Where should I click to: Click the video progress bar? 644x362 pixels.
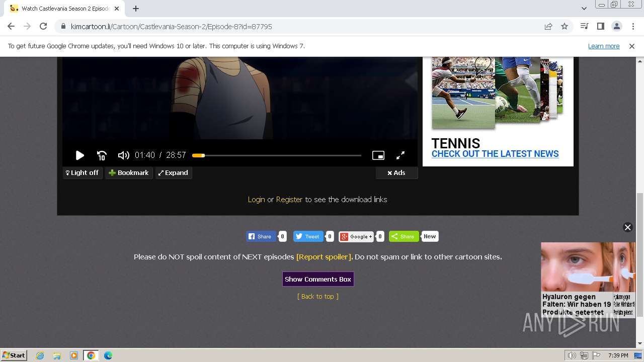(277, 155)
